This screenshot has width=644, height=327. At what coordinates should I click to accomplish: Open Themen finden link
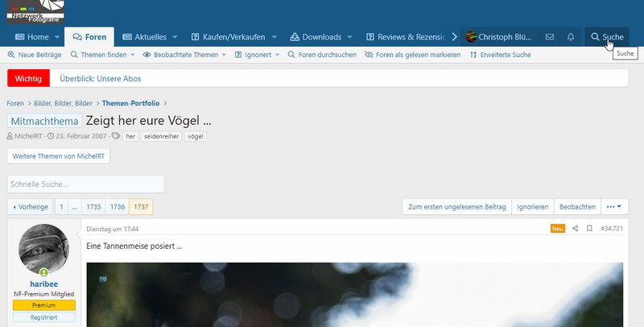pos(98,55)
